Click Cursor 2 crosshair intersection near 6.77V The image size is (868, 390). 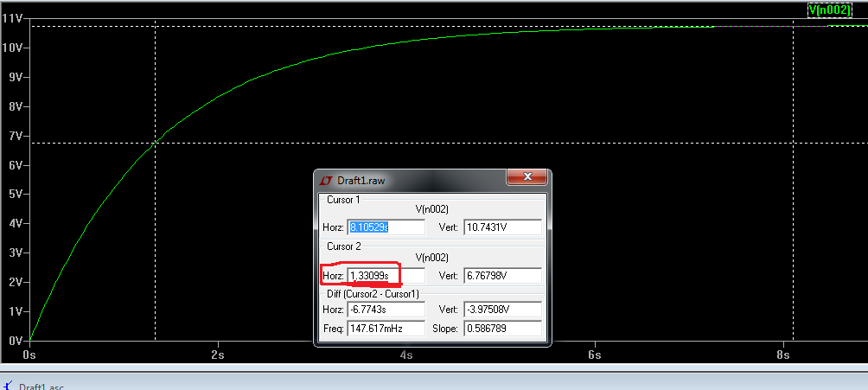(155, 143)
